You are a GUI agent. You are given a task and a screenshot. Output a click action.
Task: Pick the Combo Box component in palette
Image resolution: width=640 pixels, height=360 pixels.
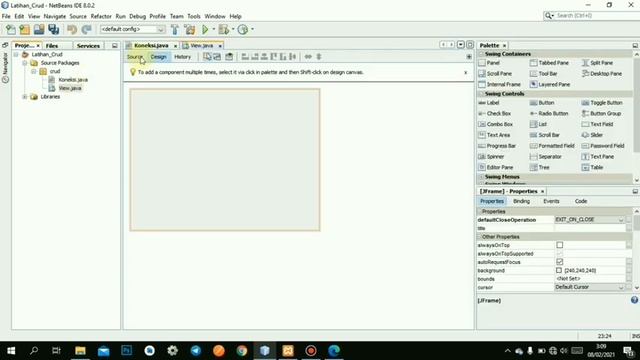[x=496, y=124]
